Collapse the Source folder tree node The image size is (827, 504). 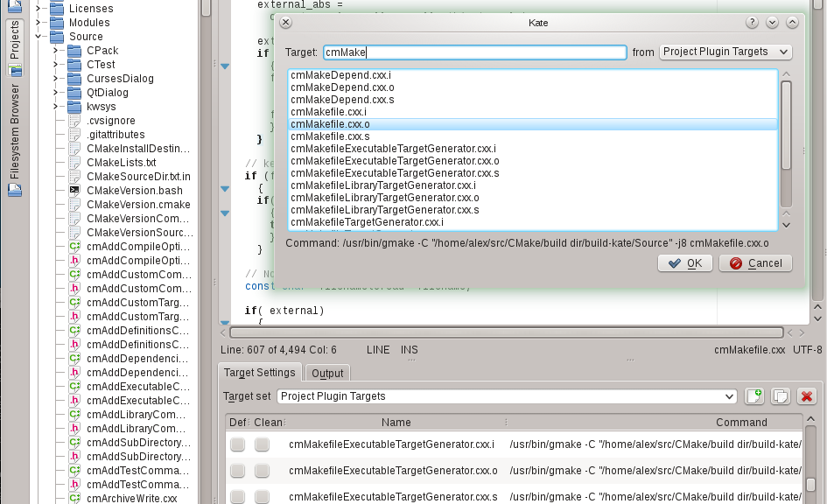coord(39,37)
